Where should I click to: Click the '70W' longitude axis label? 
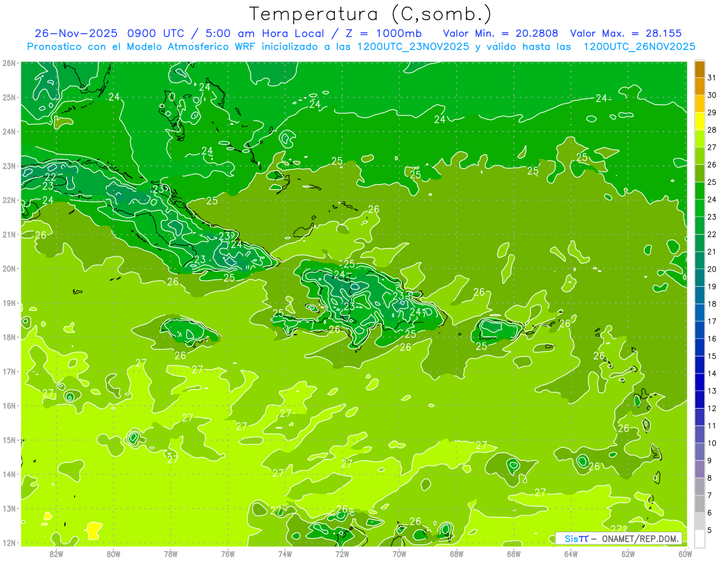pos(399,553)
